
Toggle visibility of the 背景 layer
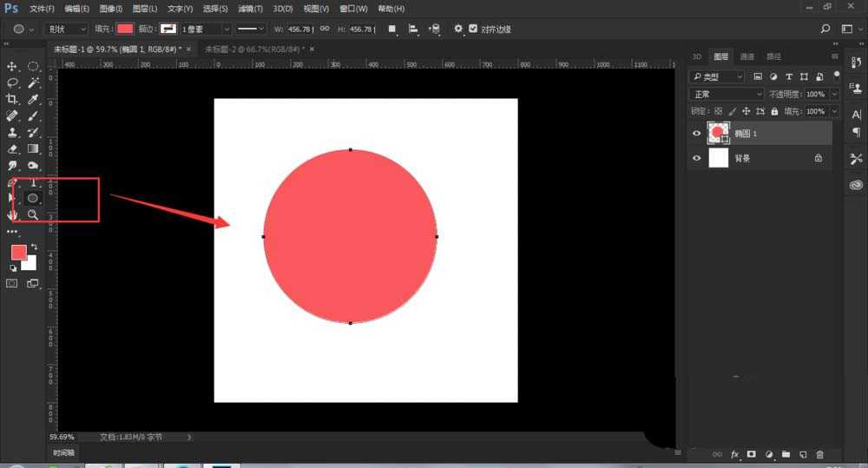click(696, 159)
